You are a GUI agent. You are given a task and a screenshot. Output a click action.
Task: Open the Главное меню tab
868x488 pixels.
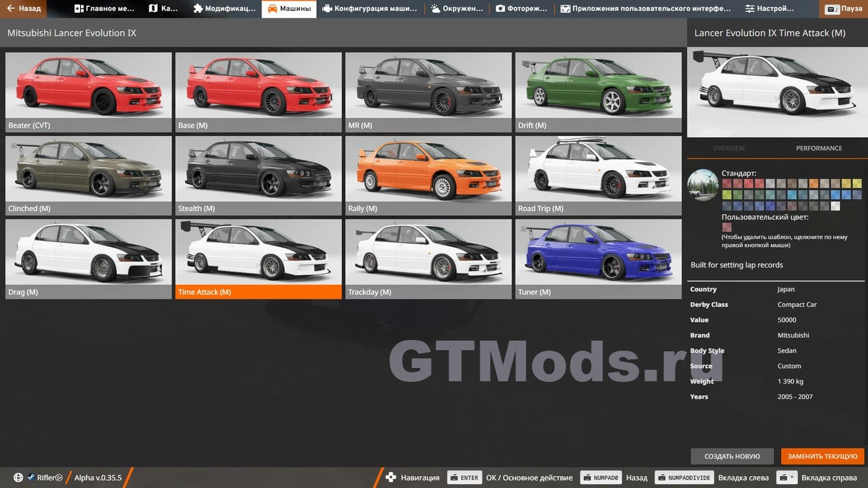click(x=104, y=9)
